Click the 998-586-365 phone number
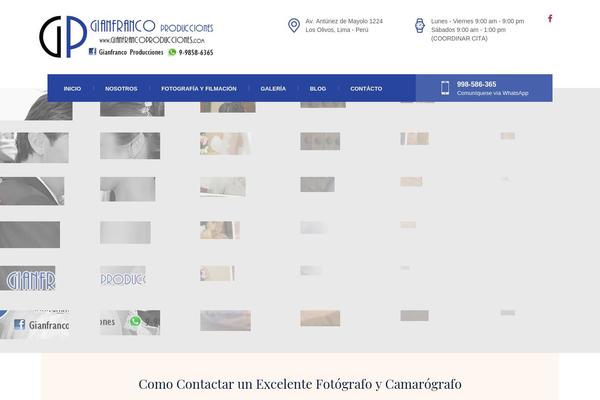This screenshot has width=600, height=400. coord(476,84)
